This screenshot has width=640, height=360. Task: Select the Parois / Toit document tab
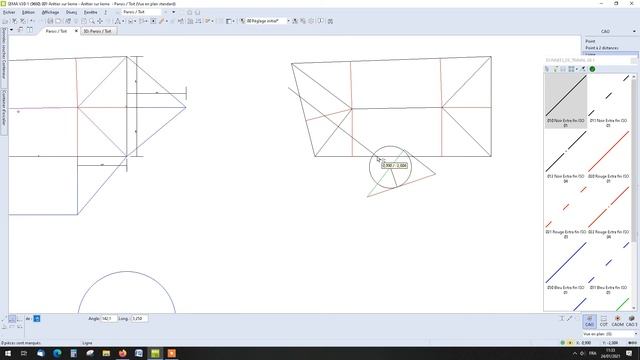(x=56, y=31)
